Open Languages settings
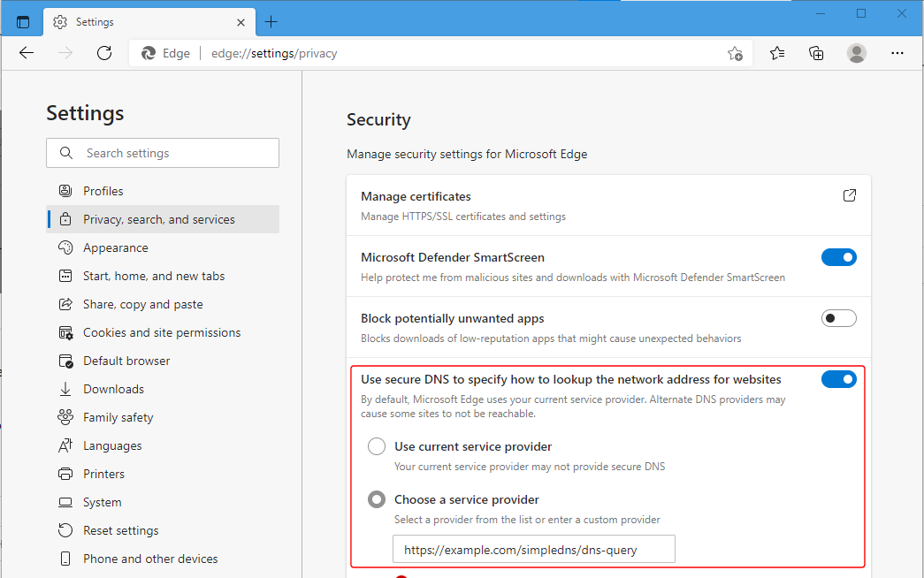 tap(163, 445)
